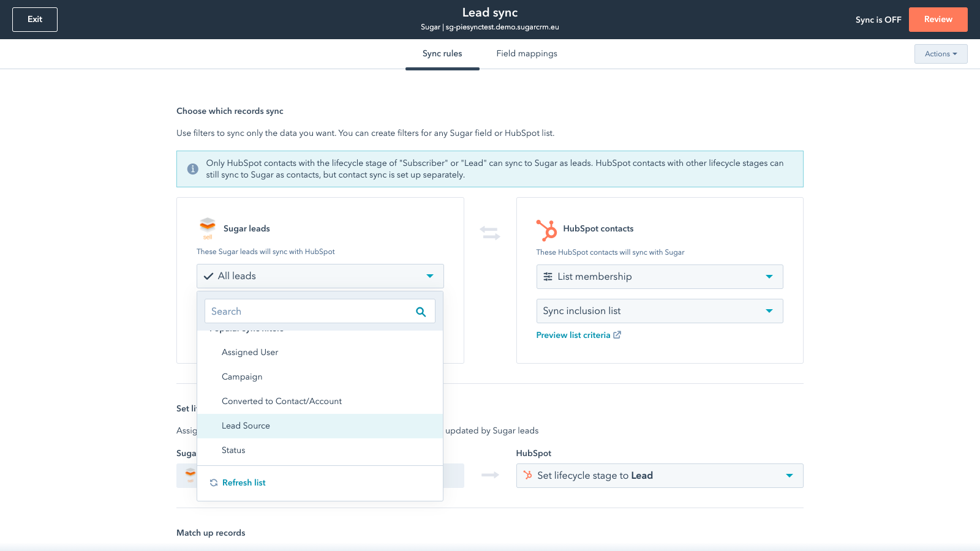Click the circular refresh icon beside Refresh list

click(x=213, y=482)
